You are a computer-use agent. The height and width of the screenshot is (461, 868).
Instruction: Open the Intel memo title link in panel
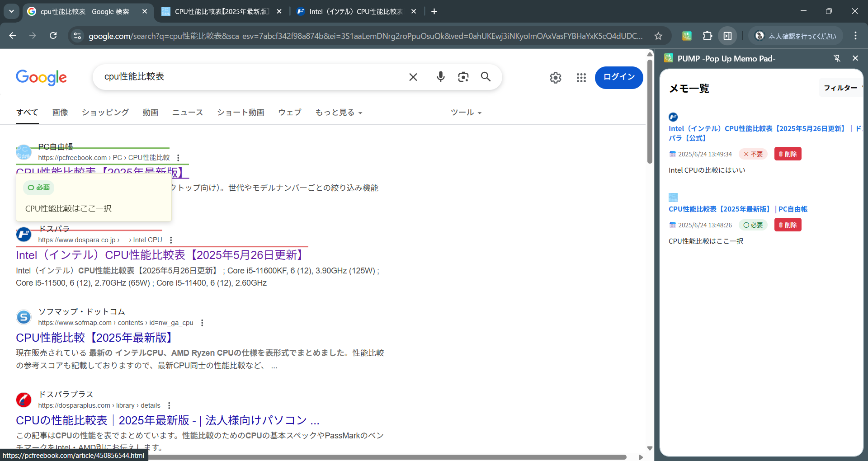coord(765,133)
